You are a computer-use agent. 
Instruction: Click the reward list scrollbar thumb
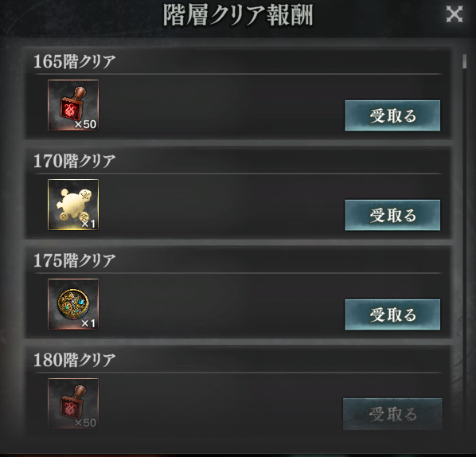pyautogui.click(x=464, y=61)
